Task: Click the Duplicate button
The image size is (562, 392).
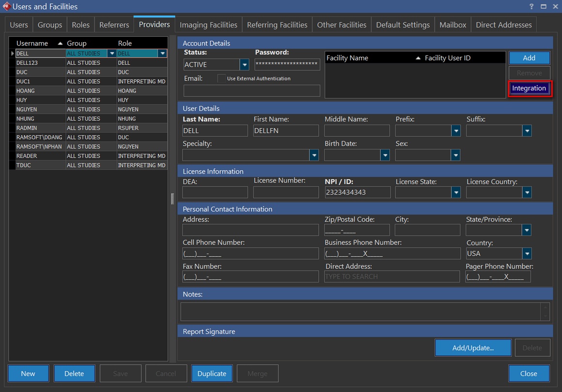Action: click(212, 374)
